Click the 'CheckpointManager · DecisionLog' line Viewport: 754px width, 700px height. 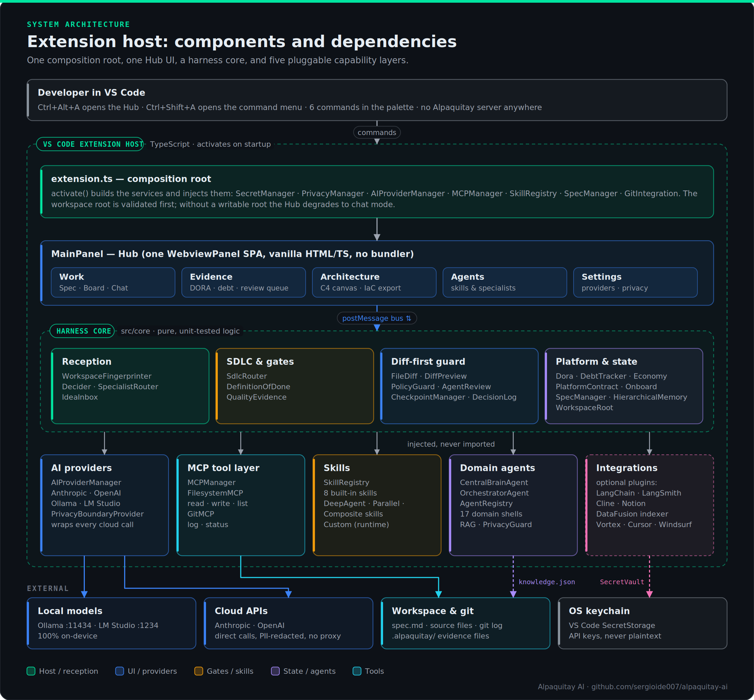pyautogui.click(x=454, y=397)
